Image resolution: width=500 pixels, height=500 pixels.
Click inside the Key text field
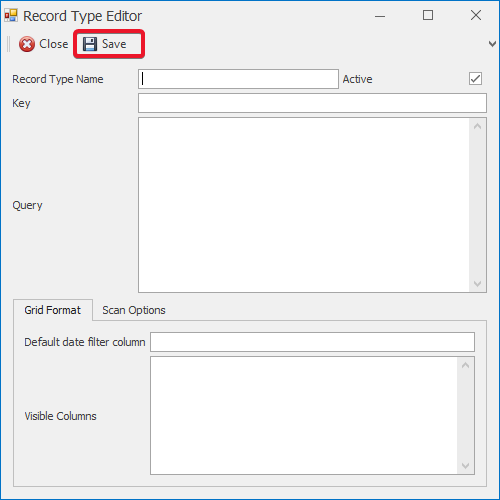312,103
